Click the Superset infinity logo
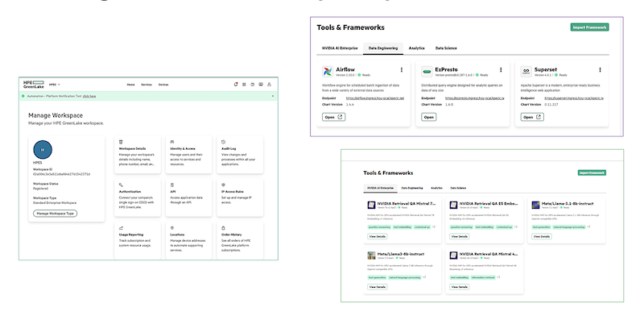The height and width of the screenshot is (320, 644). pyautogui.click(x=526, y=72)
